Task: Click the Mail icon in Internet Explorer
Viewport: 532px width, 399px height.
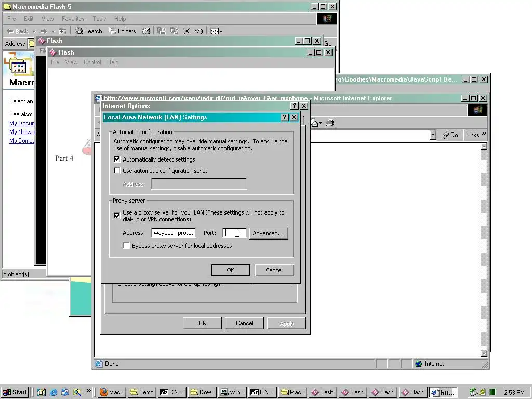Action: tap(314, 123)
